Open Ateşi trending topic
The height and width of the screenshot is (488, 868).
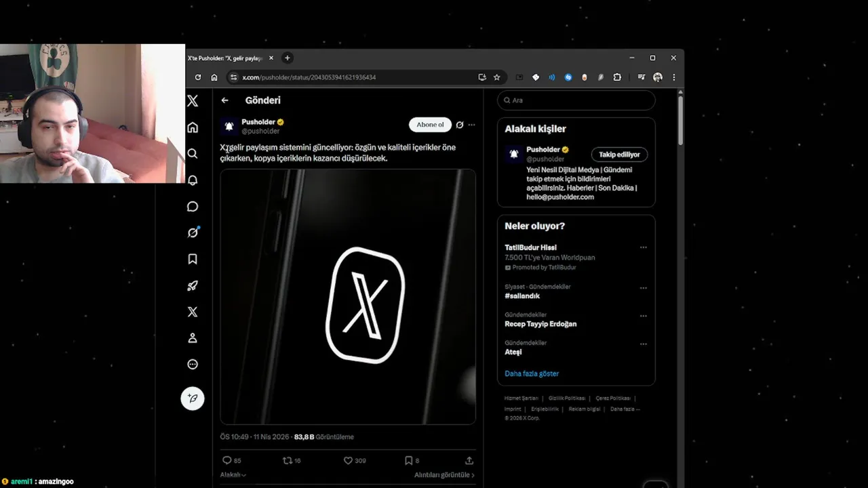[x=513, y=352]
